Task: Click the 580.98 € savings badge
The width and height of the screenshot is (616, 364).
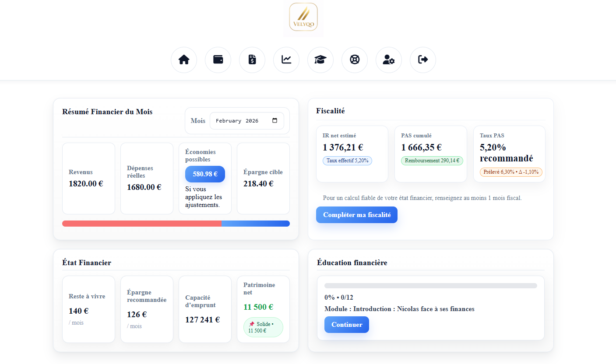Action: pyautogui.click(x=205, y=174)
